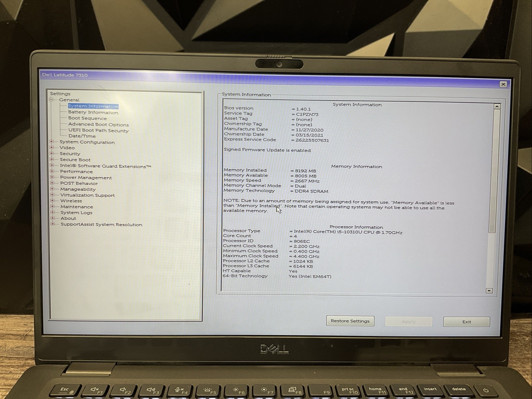Screen dimensions: 532x399
Task: Expand the Performance node
Action: [x=52, y=171]
